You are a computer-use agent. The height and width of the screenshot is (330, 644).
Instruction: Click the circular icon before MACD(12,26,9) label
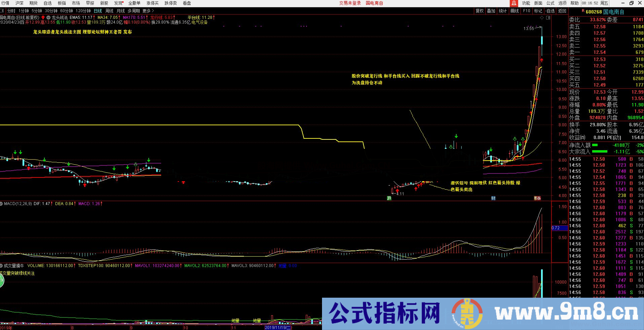coord(1,204)
